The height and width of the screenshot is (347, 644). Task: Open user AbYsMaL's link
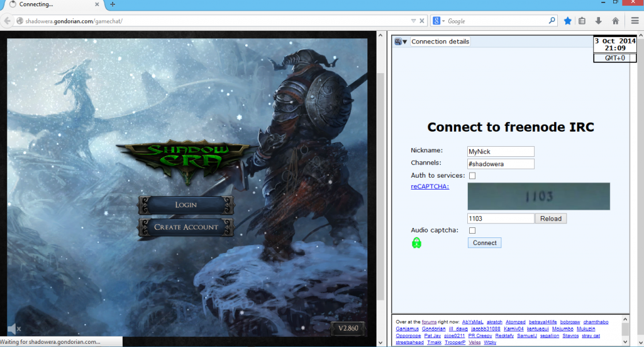(472, 322)
